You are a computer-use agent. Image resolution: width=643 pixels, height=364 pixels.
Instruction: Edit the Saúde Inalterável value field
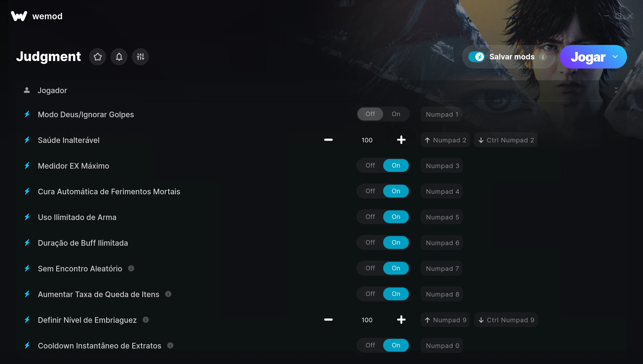(x=367, y=140)
